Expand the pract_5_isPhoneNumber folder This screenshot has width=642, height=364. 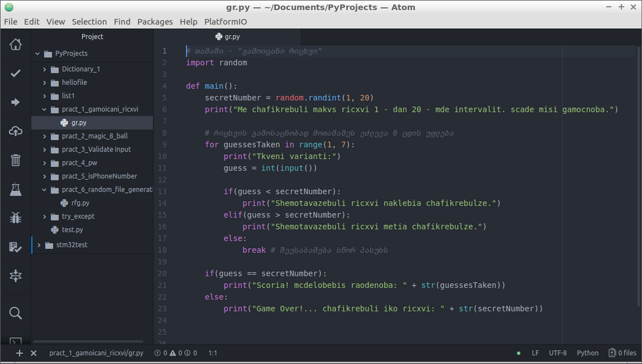tap(45, 176)
